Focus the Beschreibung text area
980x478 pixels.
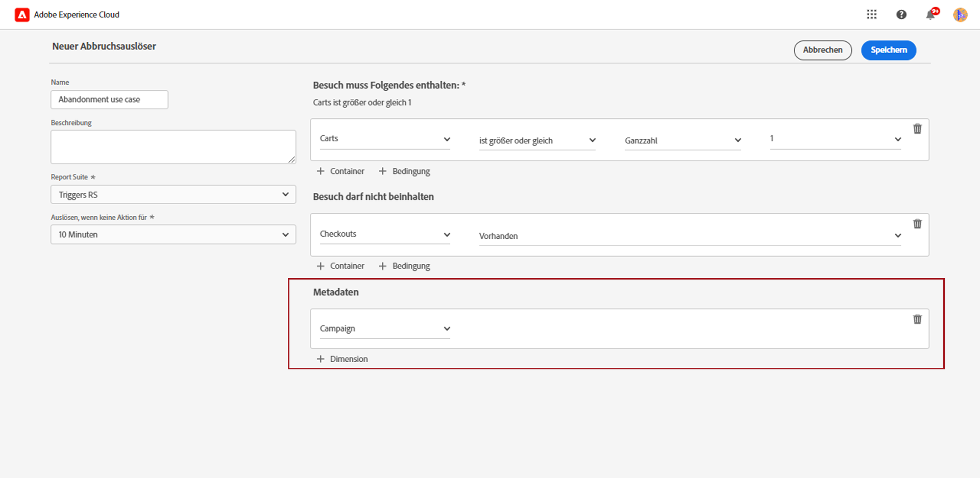click(173, 147)
